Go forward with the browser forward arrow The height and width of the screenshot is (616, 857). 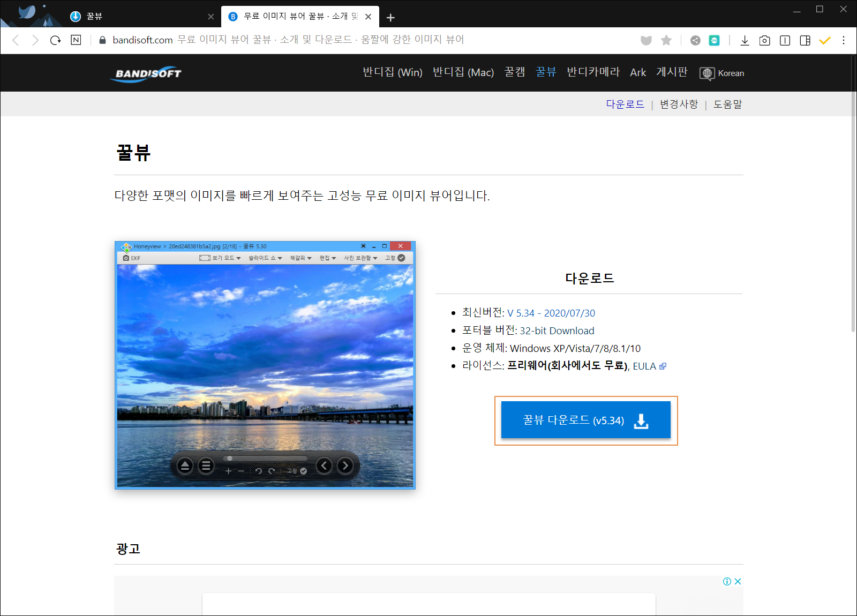pos(35,40)
